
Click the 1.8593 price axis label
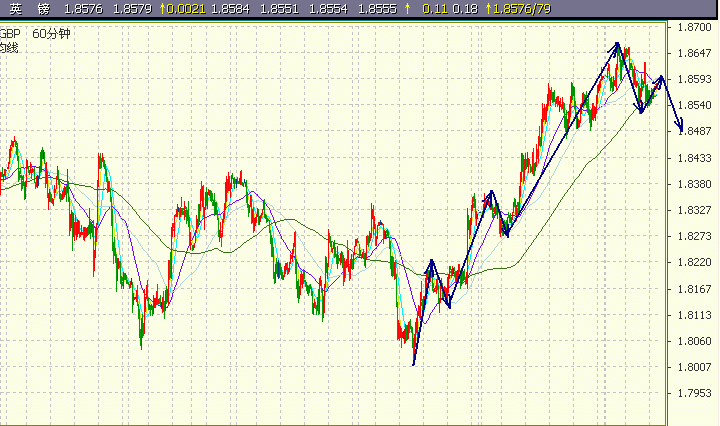coord(694,79)
